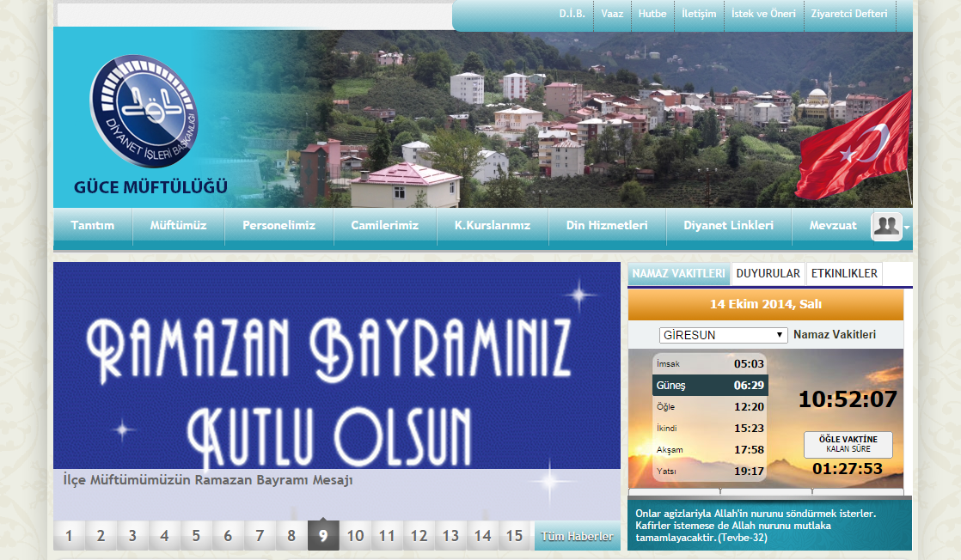Show news slide number 1

coord(69,537)
